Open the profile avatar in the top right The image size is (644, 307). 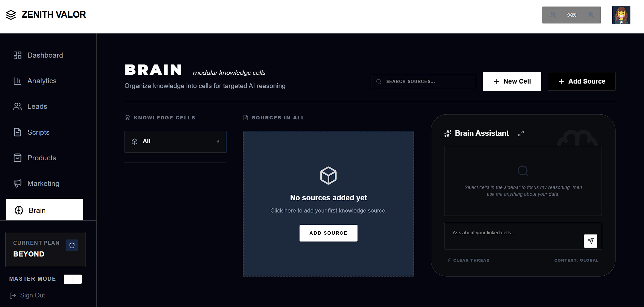[621, 15]
